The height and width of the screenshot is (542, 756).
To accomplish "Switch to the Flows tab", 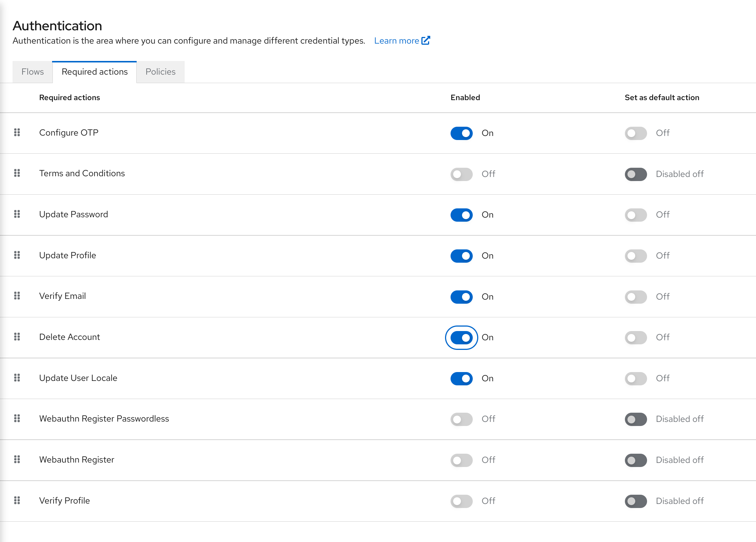I will 32,72.
